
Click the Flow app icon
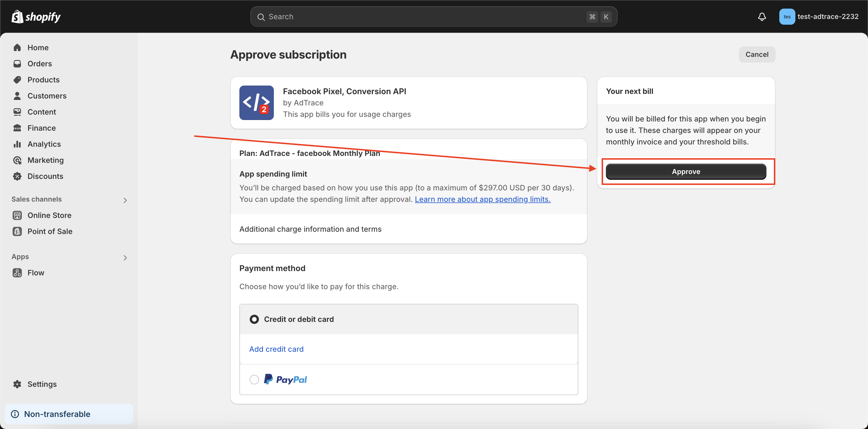17,273
